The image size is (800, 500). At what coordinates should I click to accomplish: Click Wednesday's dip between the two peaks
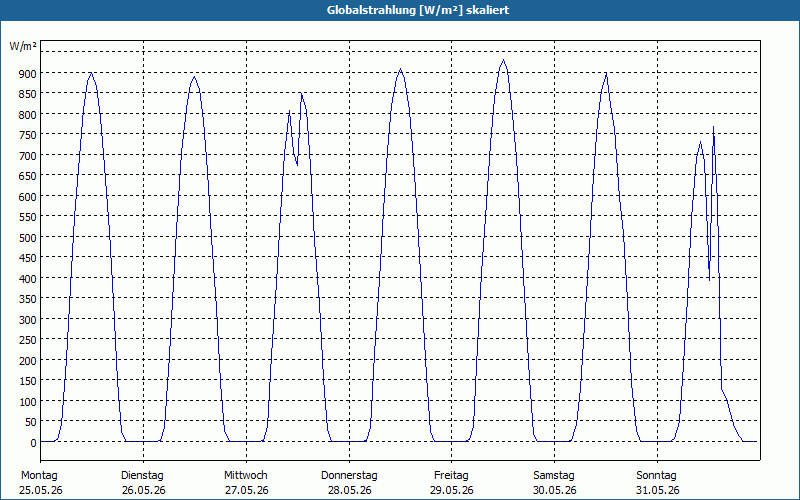tap(297, 164)
